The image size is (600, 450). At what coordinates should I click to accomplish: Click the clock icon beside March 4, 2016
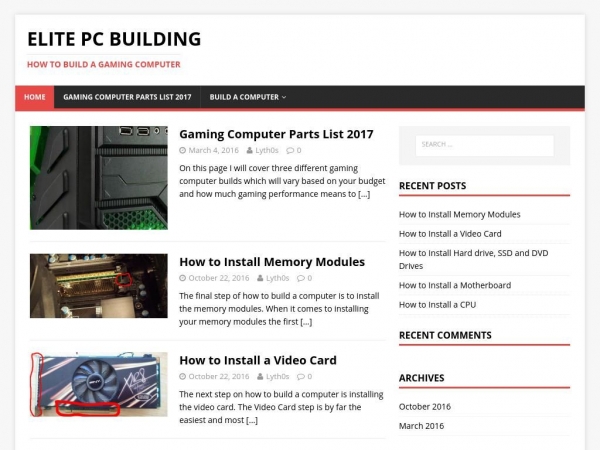coord(183,150)
